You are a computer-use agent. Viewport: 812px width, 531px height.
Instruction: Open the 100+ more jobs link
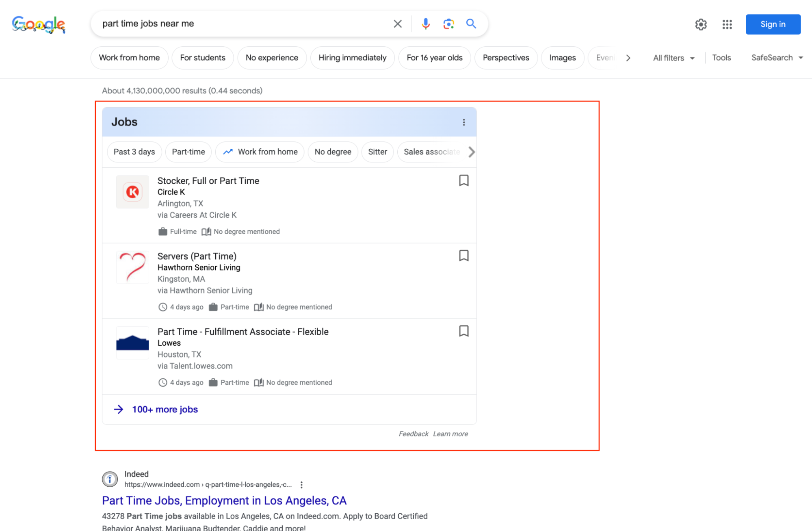(x=165, y=410)
